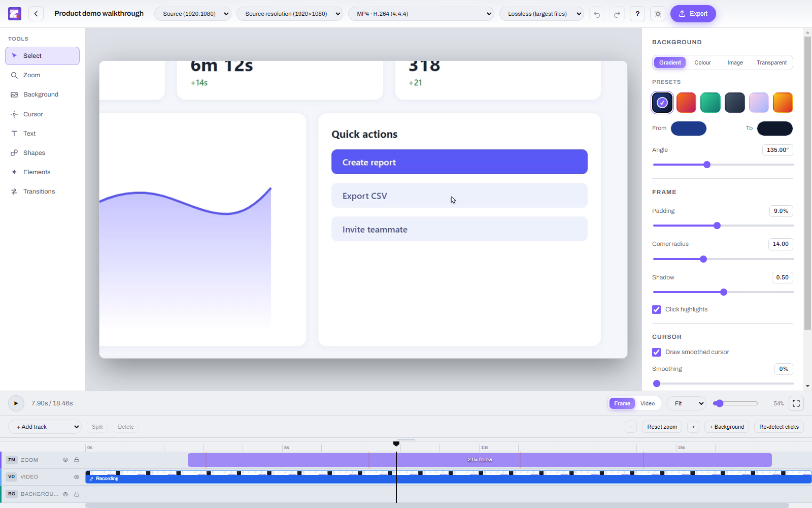
Task: Open the Transitions tool
Action: click(x=42, y=192)
